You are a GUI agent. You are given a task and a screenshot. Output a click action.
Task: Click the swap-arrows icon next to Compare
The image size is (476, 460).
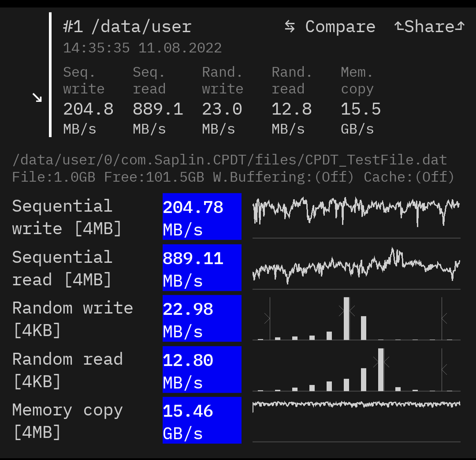pyautogui.click(x=290, y=26)
